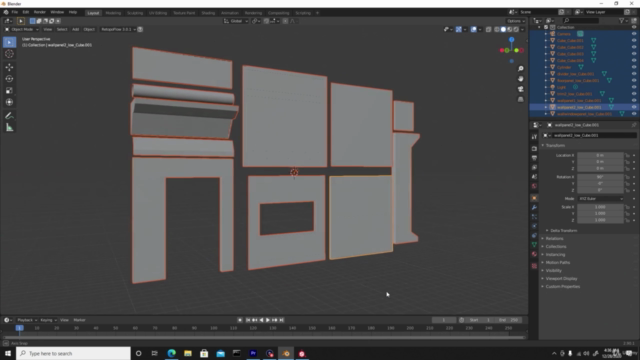Screen dimensions: 640x360
Task: Open the Global transform orientation dropdown
Action: (x=236, y=21)
